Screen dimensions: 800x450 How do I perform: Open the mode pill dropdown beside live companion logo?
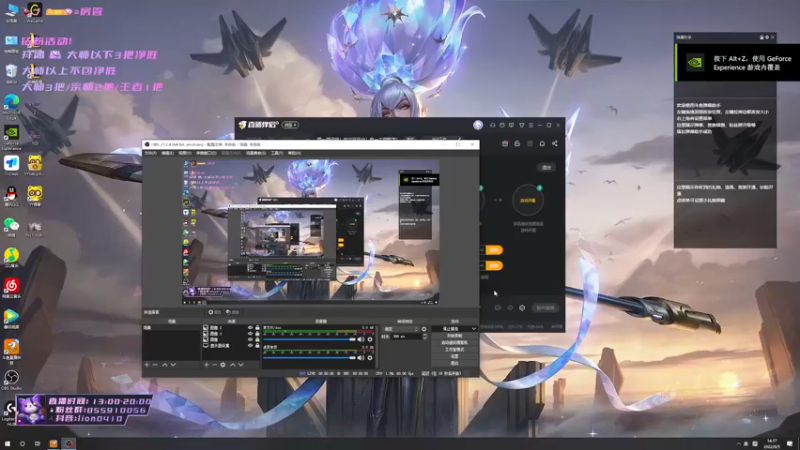coord(290,125)
